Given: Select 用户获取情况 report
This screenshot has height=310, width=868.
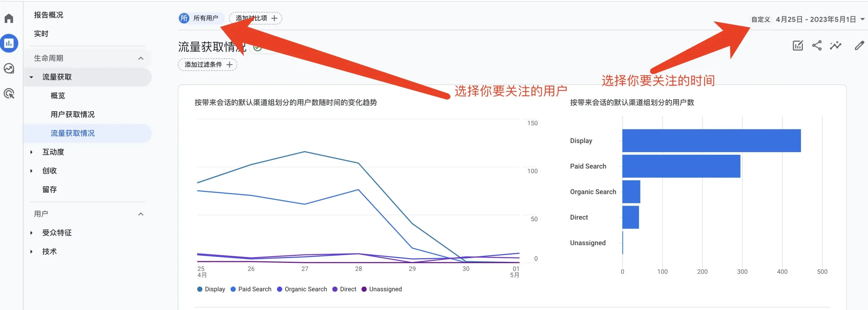Looking at the screenshot, I should (73, 115).
